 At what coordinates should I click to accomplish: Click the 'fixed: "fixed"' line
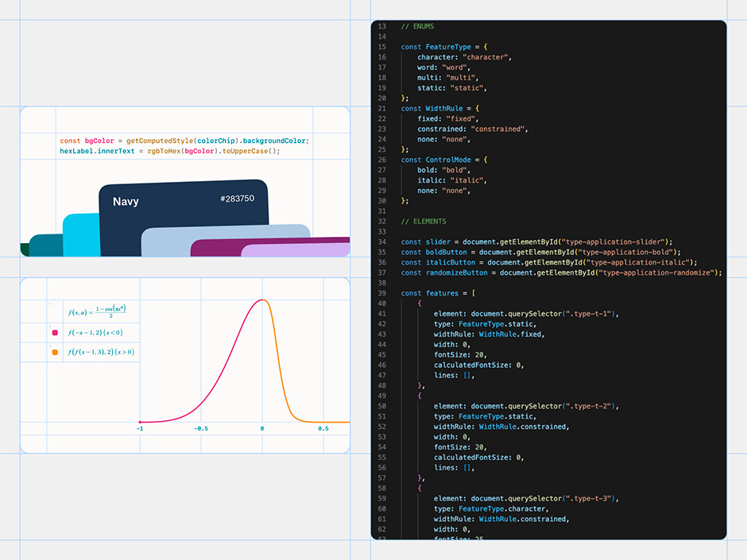point(448,118)
